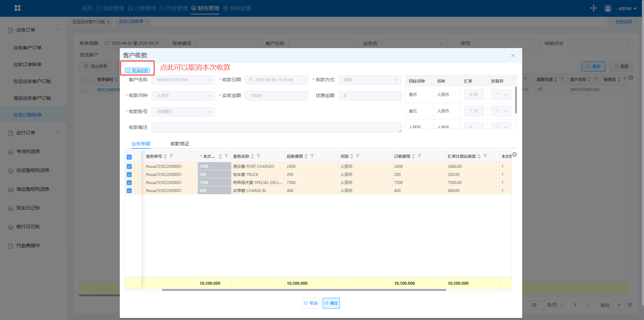Switch to the 收款凭证 tab

click(179, 144)
